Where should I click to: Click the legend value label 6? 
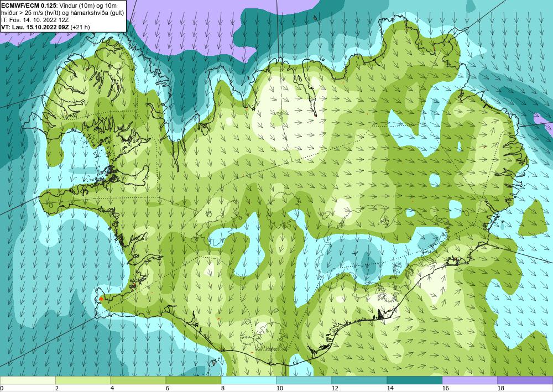tap(168, 388)
